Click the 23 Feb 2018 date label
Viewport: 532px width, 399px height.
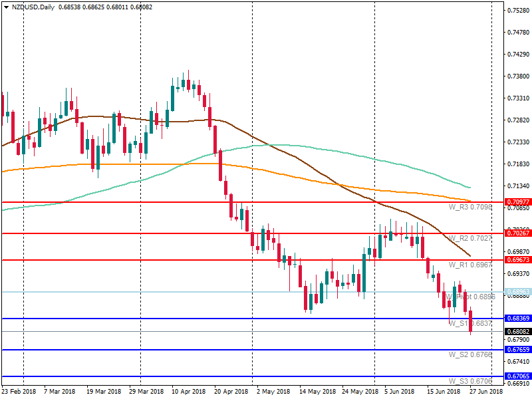(19, 392)
